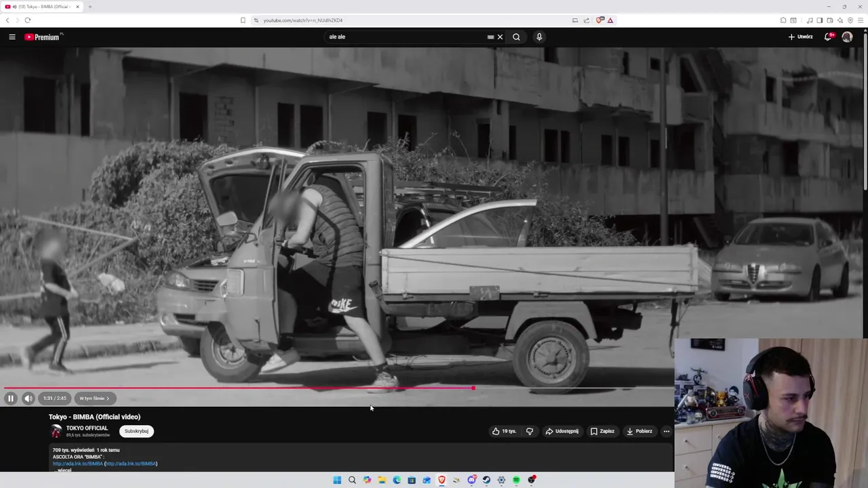Viewport: 868px width, 488px height.
Task: Start voice search with microphone
Action: coord(539,37)
